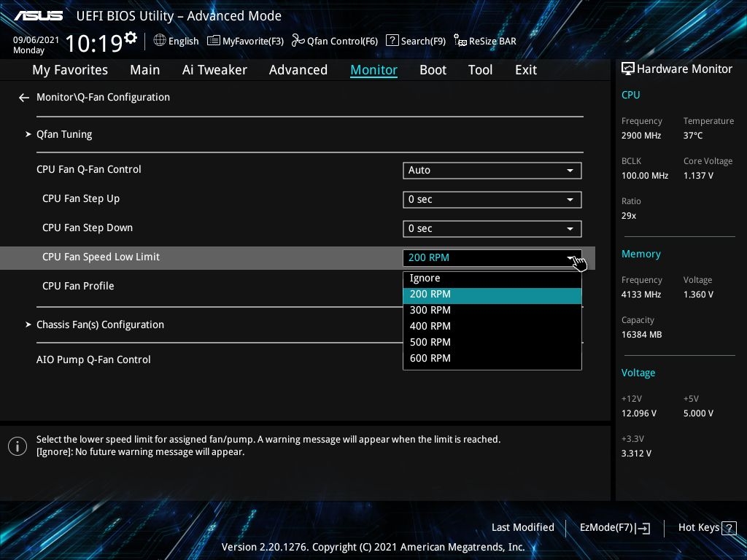Switch to the Main tab

coord(145,70)
